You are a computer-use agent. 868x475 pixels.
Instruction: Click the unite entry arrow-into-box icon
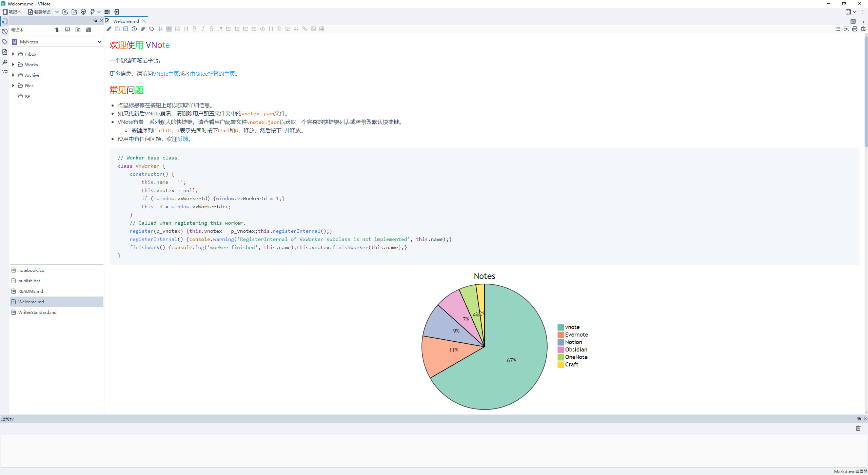pyautogui.click(x=117, y=12)
